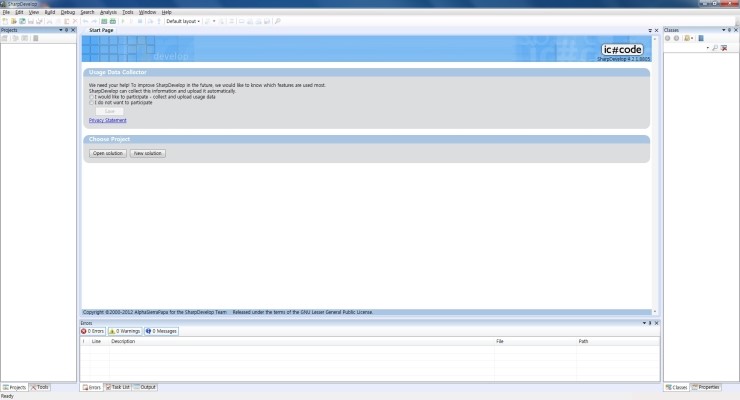Toggle the '0 Messages' filter button

161,331
